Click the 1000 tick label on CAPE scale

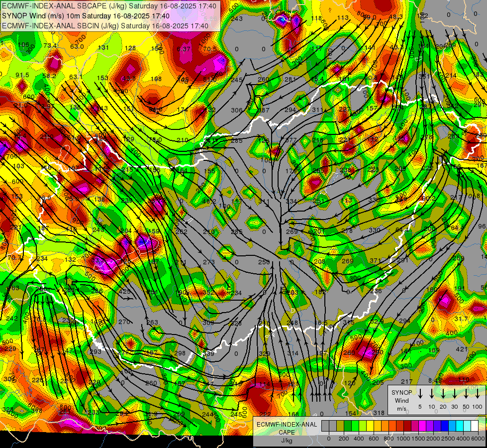click(x=403, y=439)
